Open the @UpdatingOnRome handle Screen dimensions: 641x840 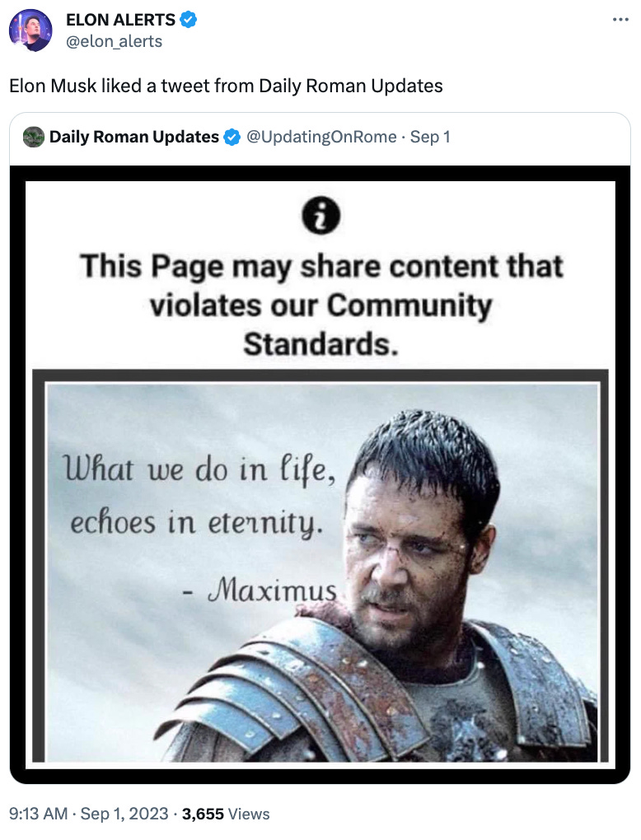point(321,138)
